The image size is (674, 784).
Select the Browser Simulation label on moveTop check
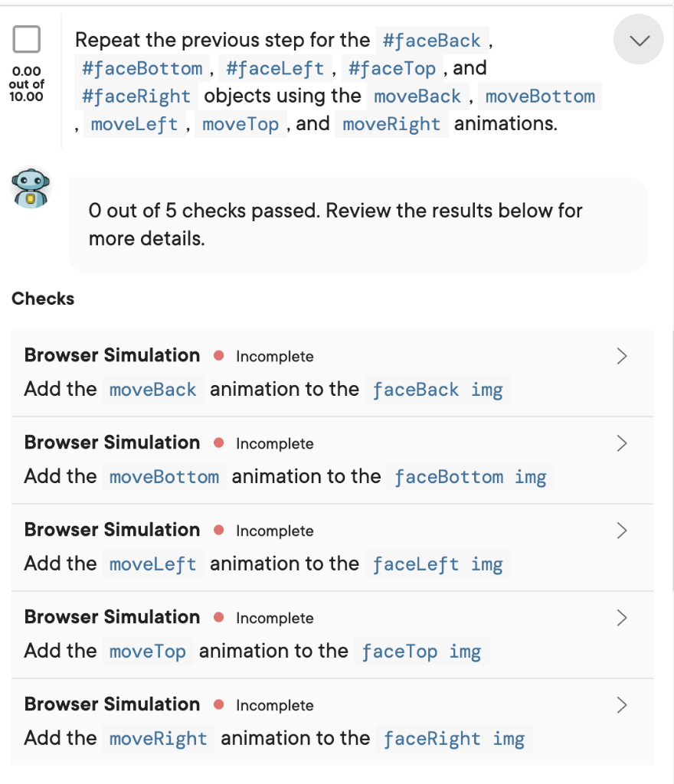(x=111, y=617)
